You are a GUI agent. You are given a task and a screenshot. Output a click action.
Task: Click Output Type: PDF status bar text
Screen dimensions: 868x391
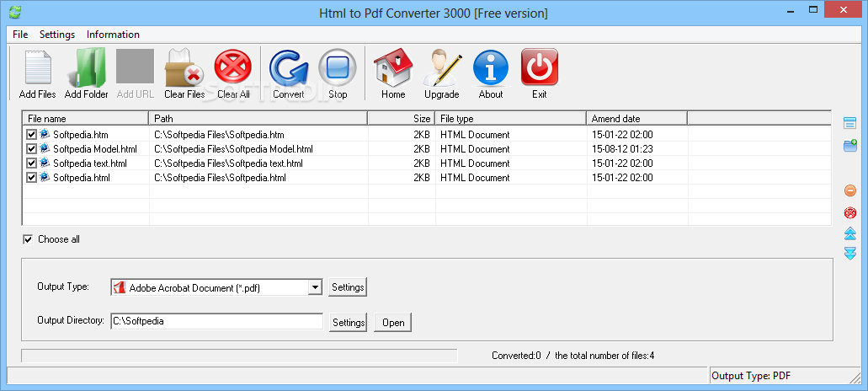751,376
